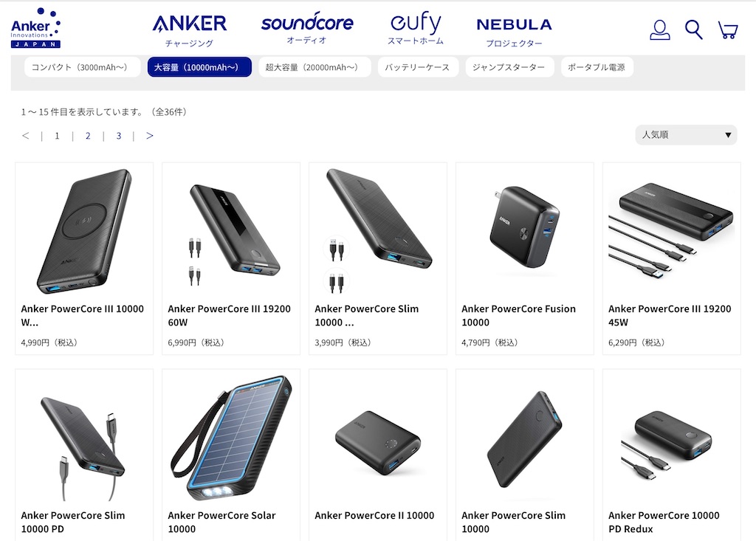Select the コンパクト (3000mAh〜) filter tab
This screenshot has height=541, width=756.
click(x=83, y=67)
